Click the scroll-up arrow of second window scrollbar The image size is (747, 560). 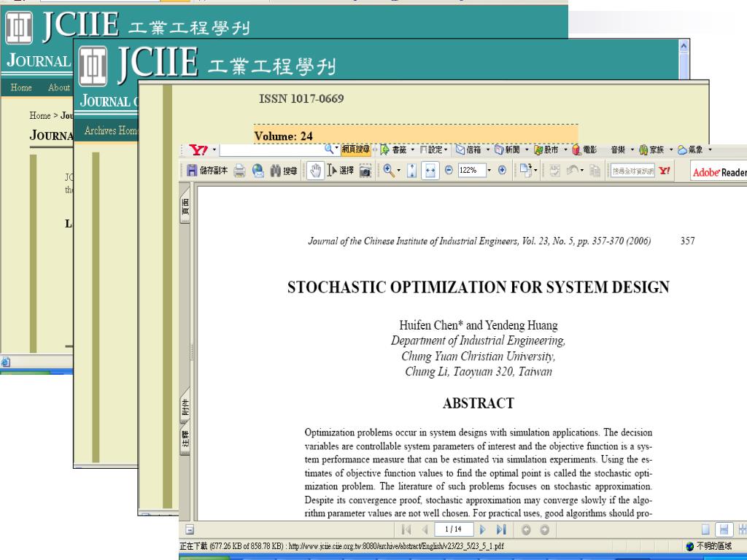pyautogui.click(x=684, y=46)
